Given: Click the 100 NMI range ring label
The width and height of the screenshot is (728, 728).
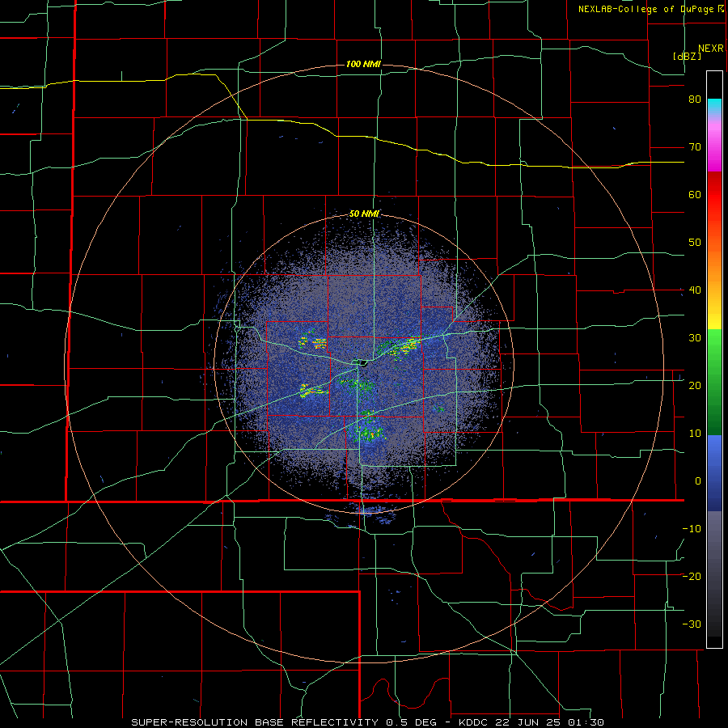Looking at the screenshot, I should coord(363,64).
